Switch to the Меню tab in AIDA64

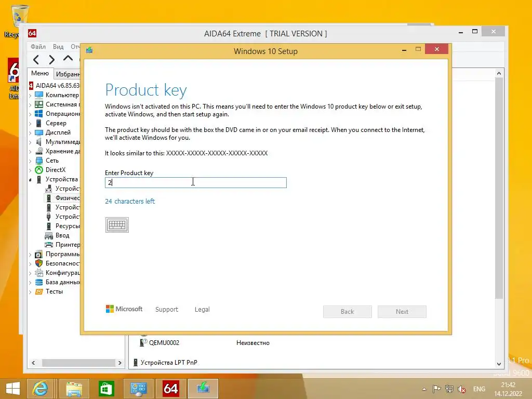[x=40, y=73]
